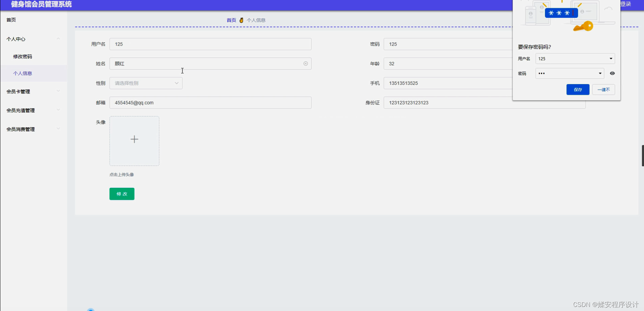Expand the 会员充值管理 sidebar section
Image resolution: width=644 pixels, height=311 pixels.
tap(34, 110)
